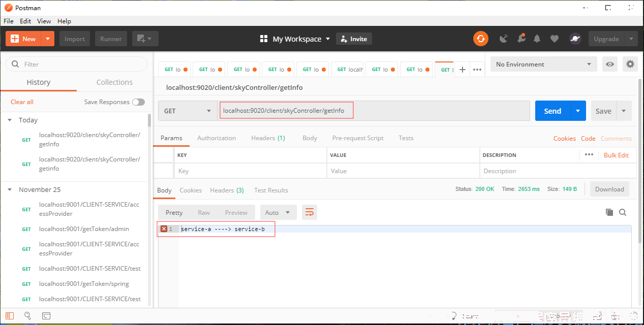This screenshot has width=644, height=325.
Task: Click the Save button
Action: [603, 111]
